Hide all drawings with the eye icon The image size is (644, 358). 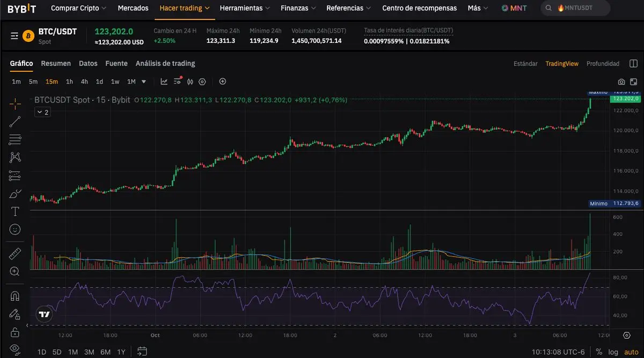coord(15,348)
